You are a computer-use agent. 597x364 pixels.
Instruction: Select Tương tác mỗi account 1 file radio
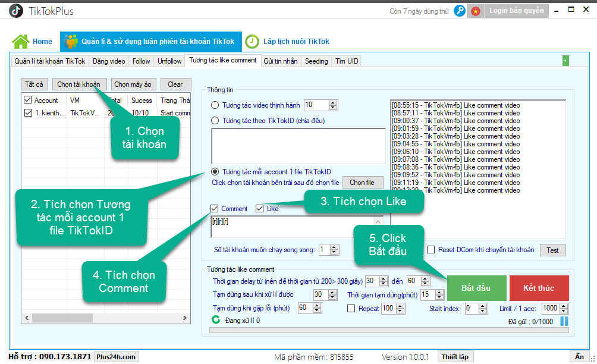pyautogui.click(x=215, y=172)
